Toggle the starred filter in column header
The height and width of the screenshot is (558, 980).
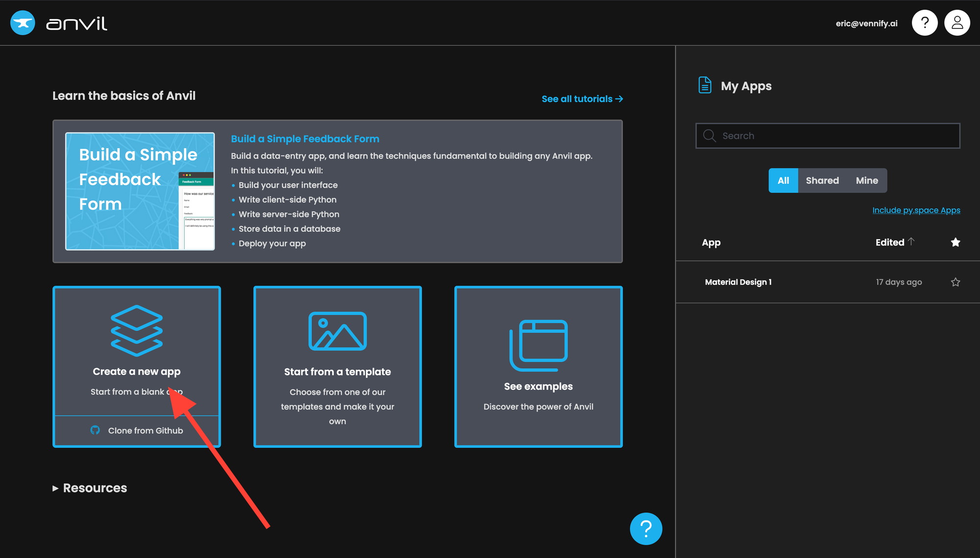point(955,243)
